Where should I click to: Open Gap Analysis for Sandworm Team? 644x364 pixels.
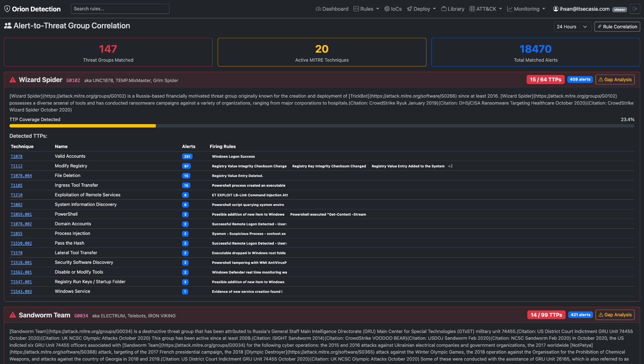(615, 315)
